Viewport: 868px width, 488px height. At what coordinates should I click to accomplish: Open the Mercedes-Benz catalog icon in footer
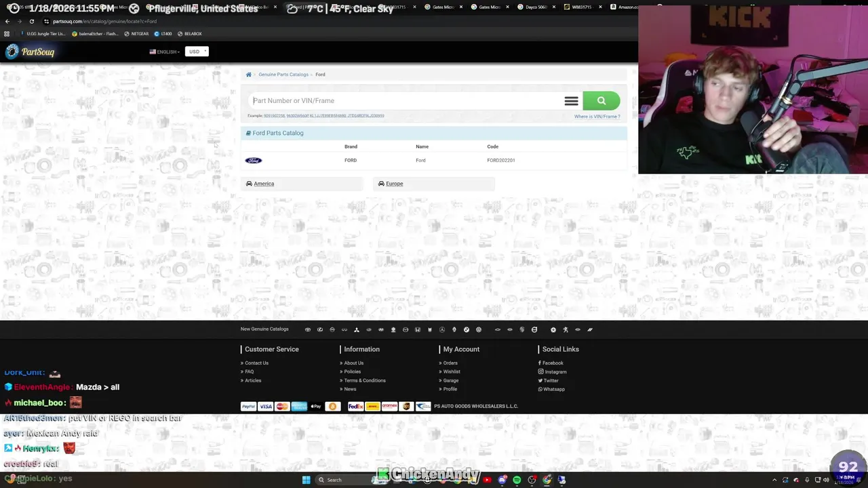(442, 329)
